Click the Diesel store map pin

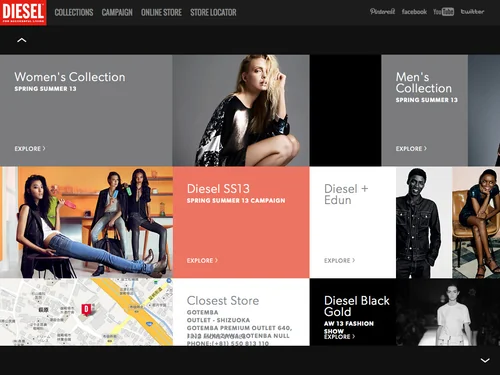[87, 309]
